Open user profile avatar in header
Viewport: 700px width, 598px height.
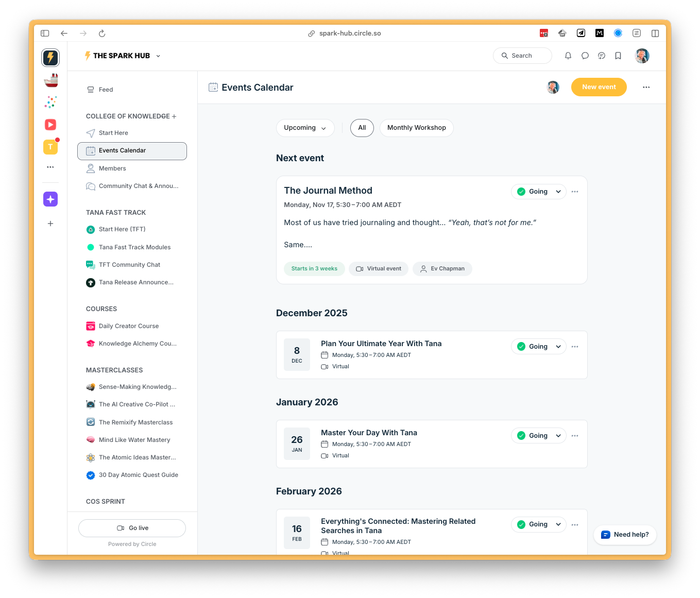click(x=642, y=56)
